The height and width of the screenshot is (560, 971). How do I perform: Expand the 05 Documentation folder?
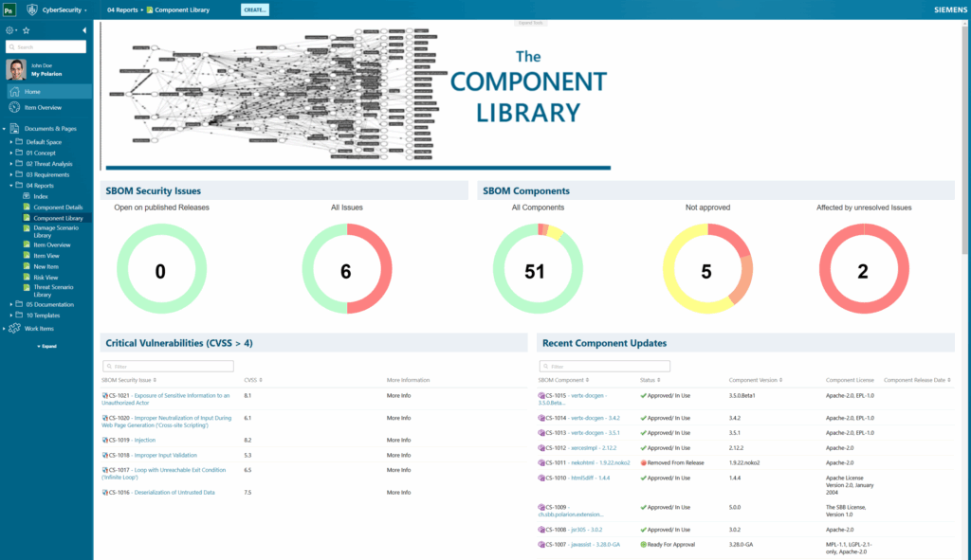point(10,304)
